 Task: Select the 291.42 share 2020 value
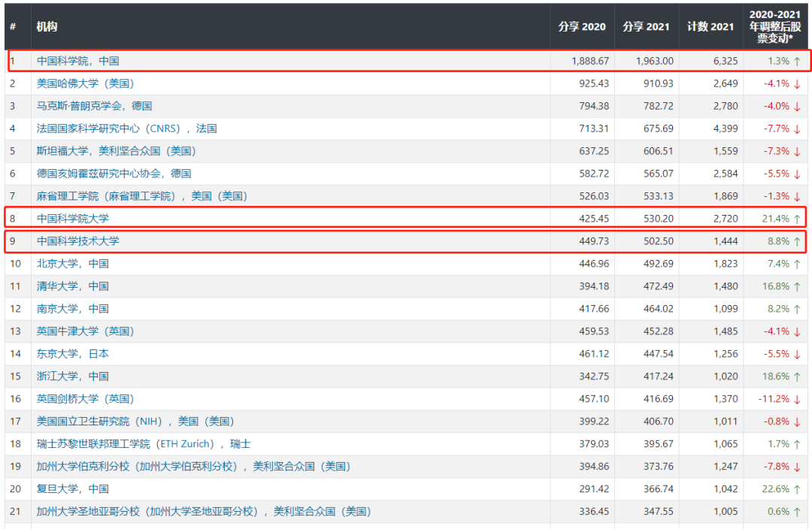(x=594, y=489)
